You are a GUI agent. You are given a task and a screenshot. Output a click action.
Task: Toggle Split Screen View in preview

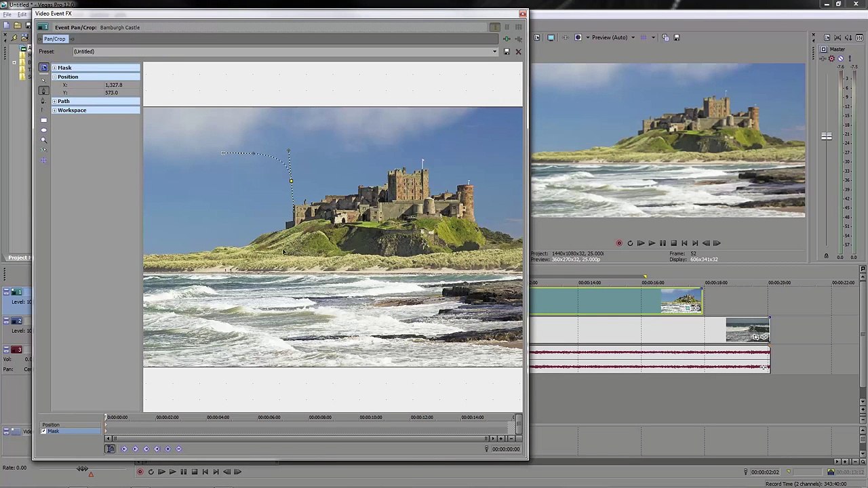[578, 37]
